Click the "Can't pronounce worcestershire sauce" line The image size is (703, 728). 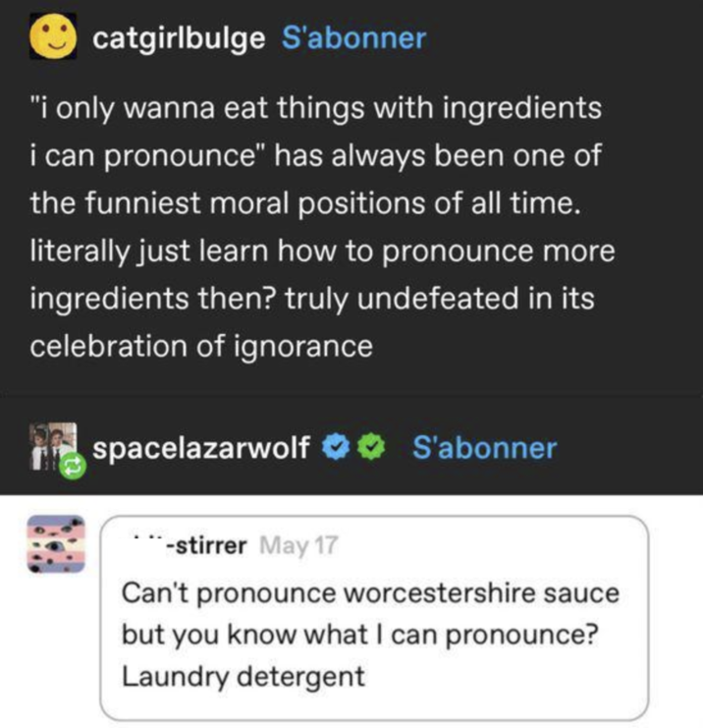[370, 593]
